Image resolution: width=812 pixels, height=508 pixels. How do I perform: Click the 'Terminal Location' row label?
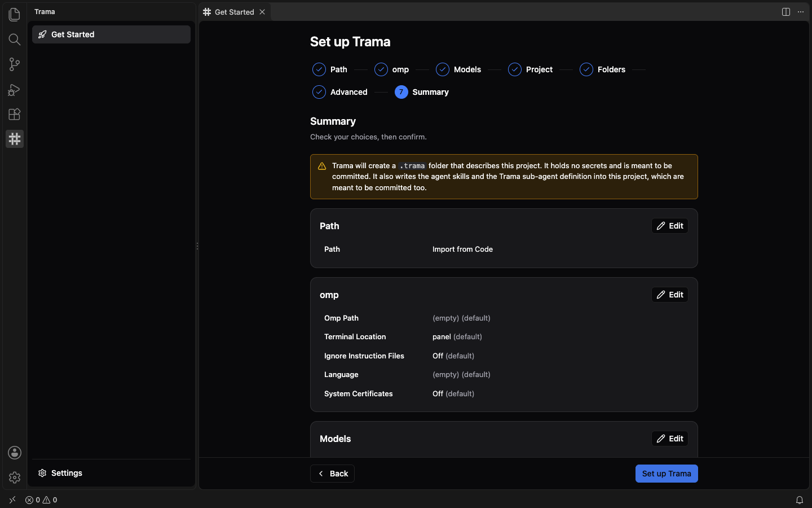point(355,336)
